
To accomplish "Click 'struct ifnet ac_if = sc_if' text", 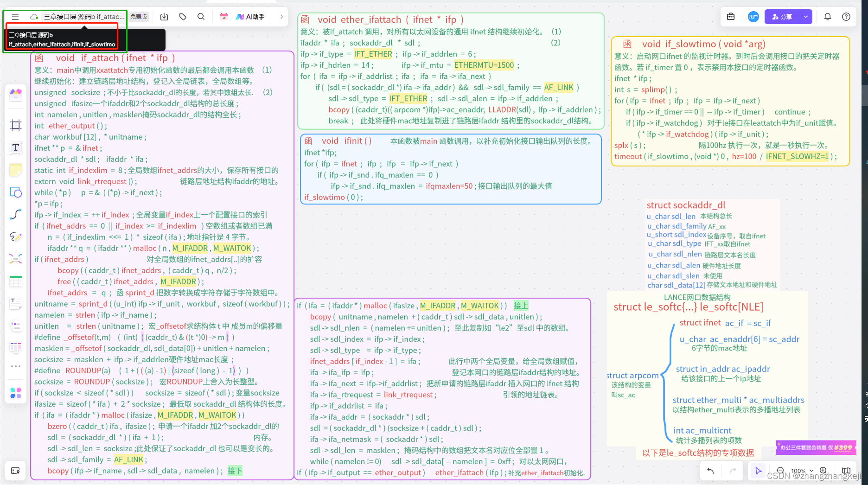I will 725,323.
